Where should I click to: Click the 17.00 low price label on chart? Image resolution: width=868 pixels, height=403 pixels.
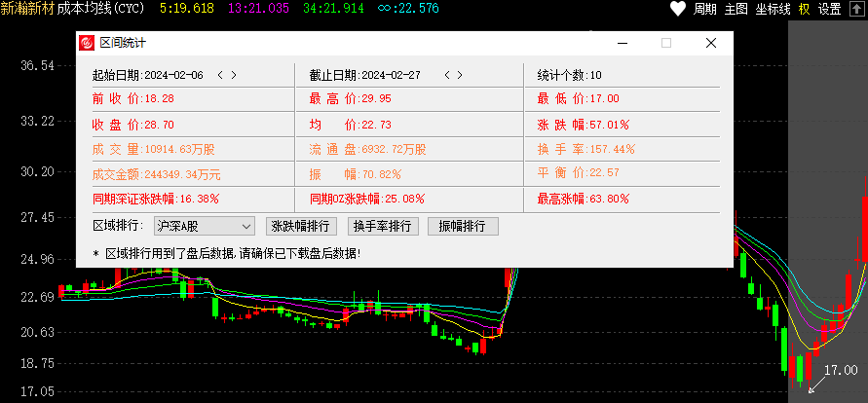841,370
